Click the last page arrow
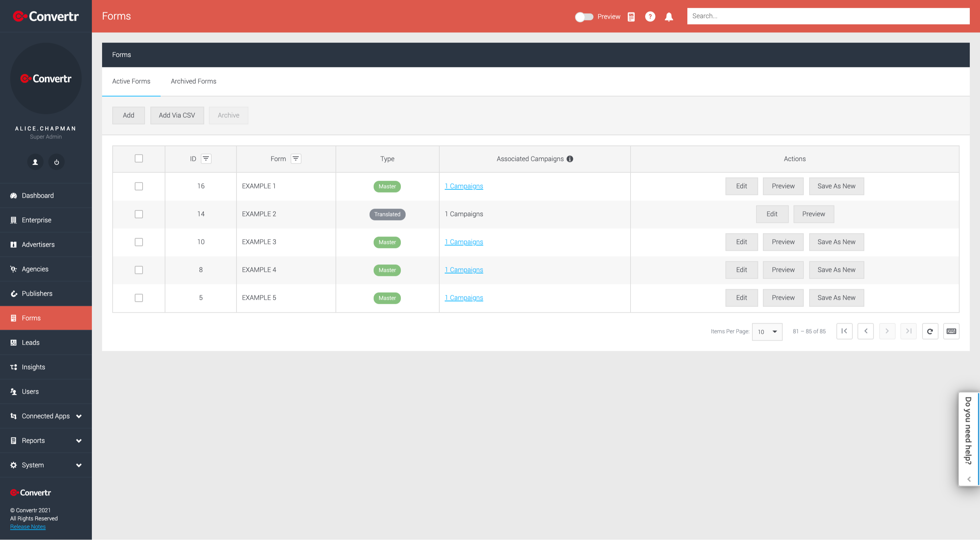 [908, 331]
